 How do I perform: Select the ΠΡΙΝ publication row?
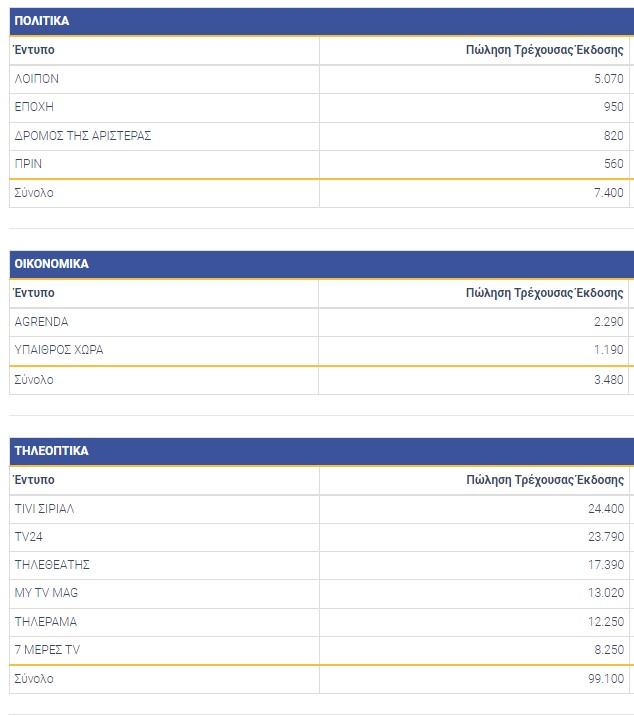[28, 164]
